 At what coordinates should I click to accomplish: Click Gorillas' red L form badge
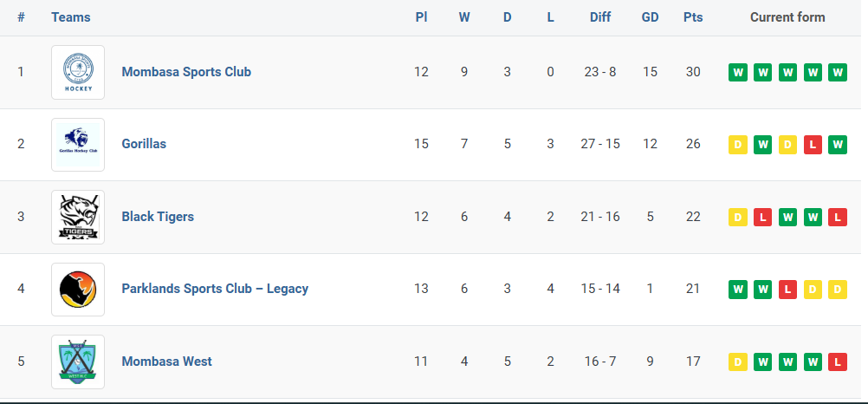813,145
